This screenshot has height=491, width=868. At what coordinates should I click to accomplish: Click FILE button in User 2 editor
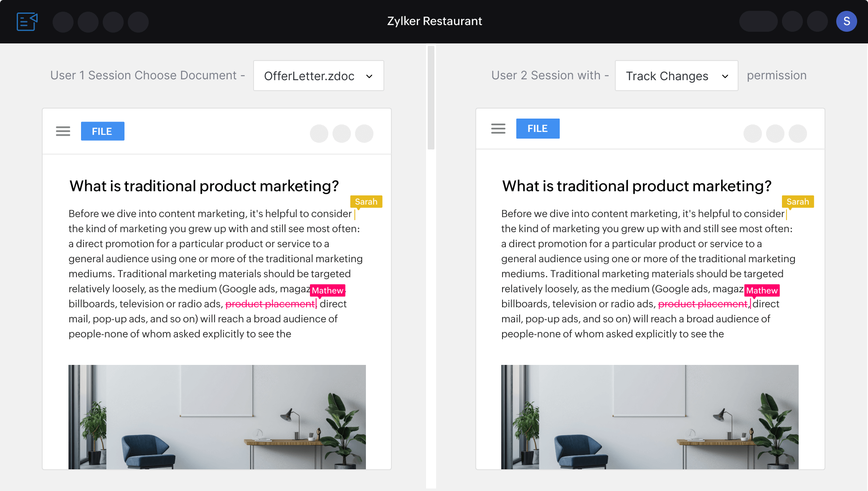click(x=538, y=129)
